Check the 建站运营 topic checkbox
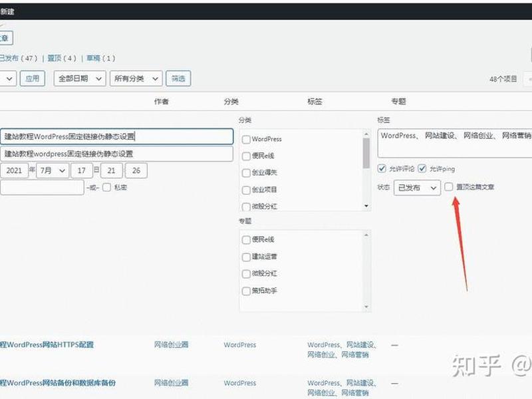This screenshot has height=399, width=532. [x=246, y=257]
